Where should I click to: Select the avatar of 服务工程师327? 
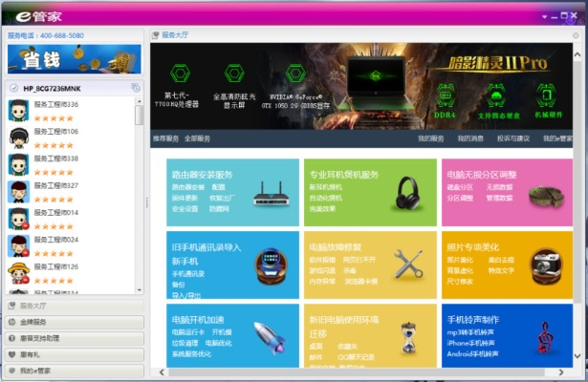[18, 192]
